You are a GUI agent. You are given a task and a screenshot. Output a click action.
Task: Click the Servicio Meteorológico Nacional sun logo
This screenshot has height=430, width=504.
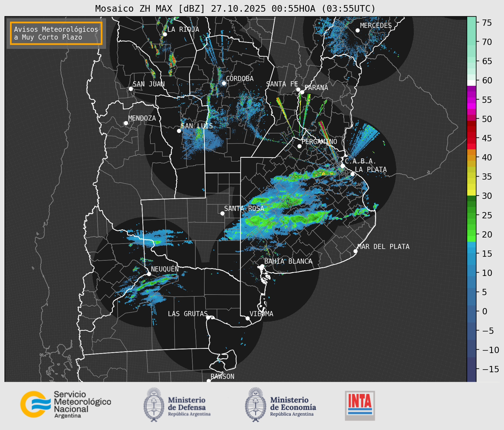tap(35, 404)
